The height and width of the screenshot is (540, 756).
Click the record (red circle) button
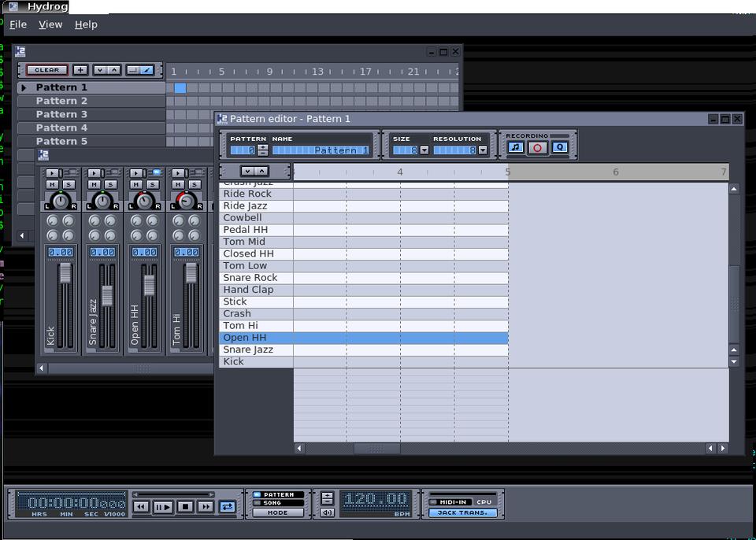click(x=537, y=147)
